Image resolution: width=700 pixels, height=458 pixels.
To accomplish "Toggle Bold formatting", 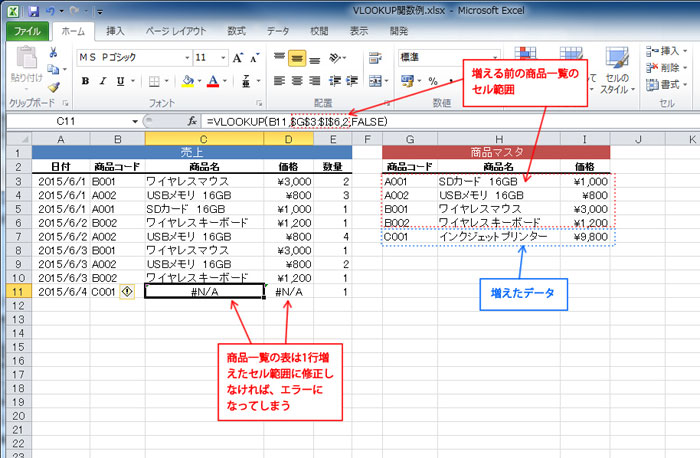I will [x=86, y=81].
